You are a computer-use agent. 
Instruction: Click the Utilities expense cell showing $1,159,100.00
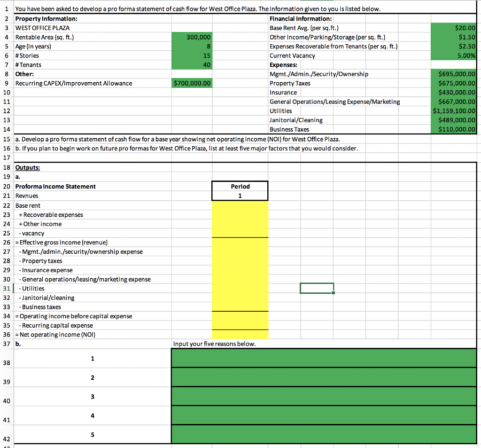tap(453, 111)
